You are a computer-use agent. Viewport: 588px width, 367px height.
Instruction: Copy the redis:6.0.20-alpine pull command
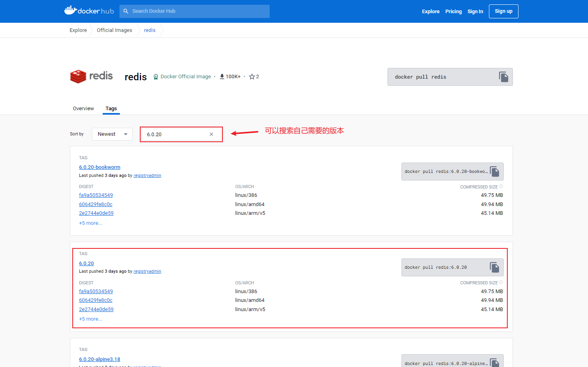tap(495, 363)
